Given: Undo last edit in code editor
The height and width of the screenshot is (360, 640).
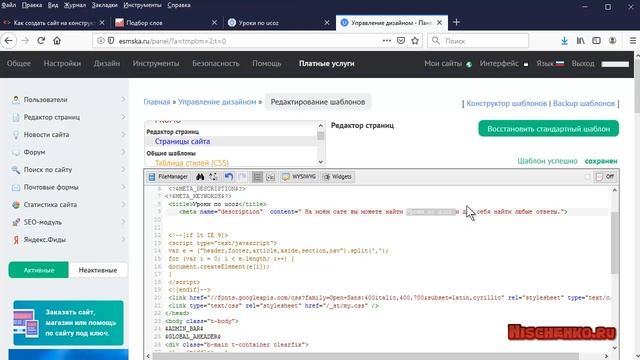Looking at the screenshot, I should coord(229,177).
